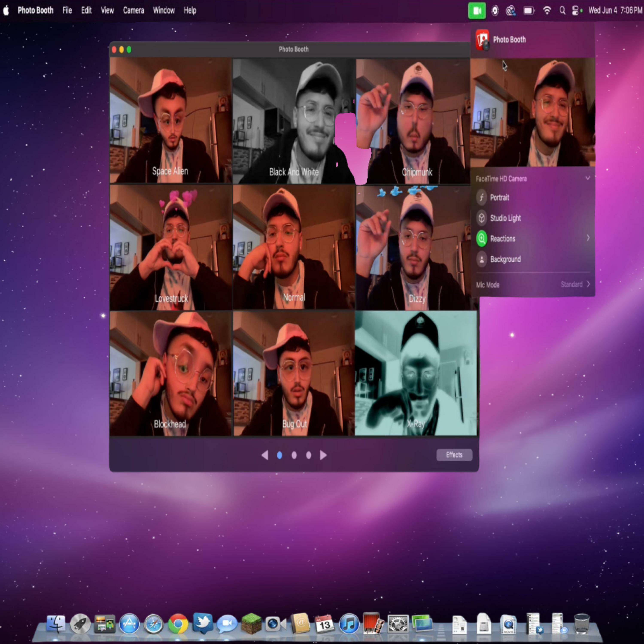Screen dimensions: 644x644
Task: Open the Wi-Fi status icon
Action: coord(547,11)
